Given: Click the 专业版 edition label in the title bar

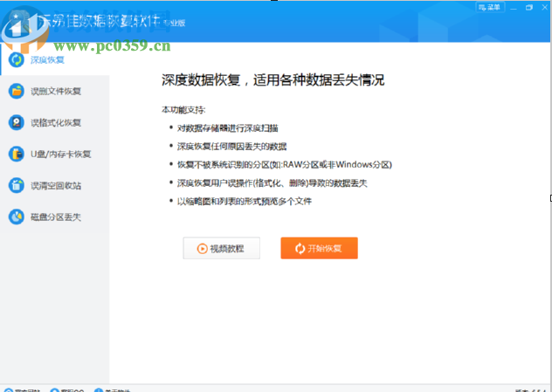Looking at the screenshot, I should tap(175, 24).
